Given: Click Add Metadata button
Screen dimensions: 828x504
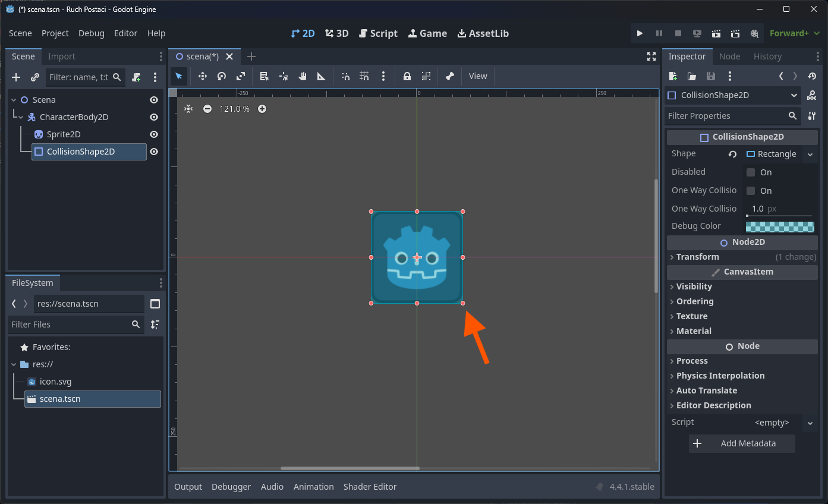Looking at the screenshot, I should (x=742, y=443).
